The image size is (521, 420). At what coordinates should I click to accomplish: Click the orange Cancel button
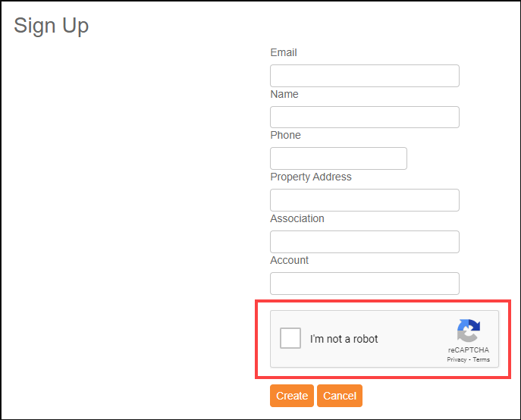(x=340, y=396)
